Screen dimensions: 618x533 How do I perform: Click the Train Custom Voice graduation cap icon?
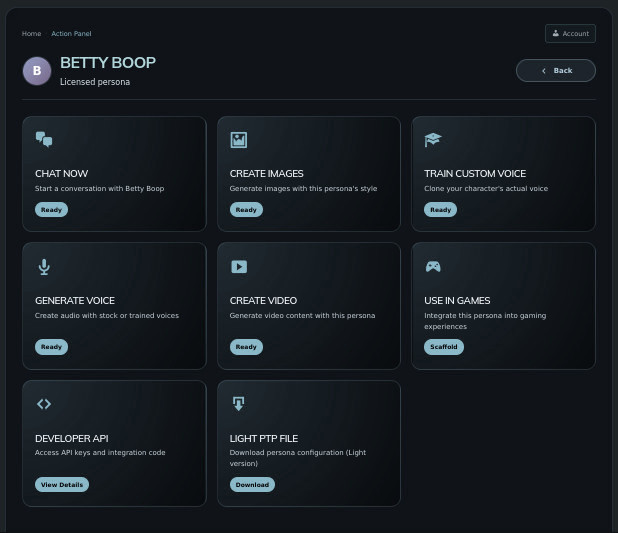click(433, 140)
